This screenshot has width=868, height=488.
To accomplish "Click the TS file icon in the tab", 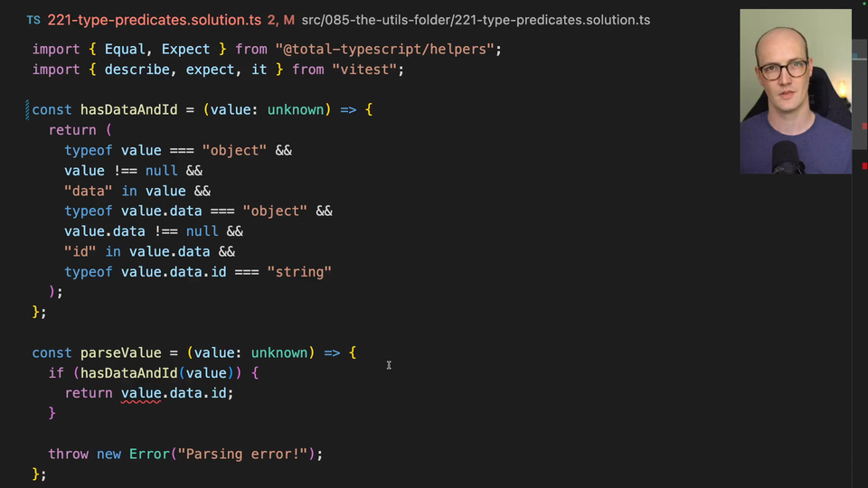I will pos(33,20).
